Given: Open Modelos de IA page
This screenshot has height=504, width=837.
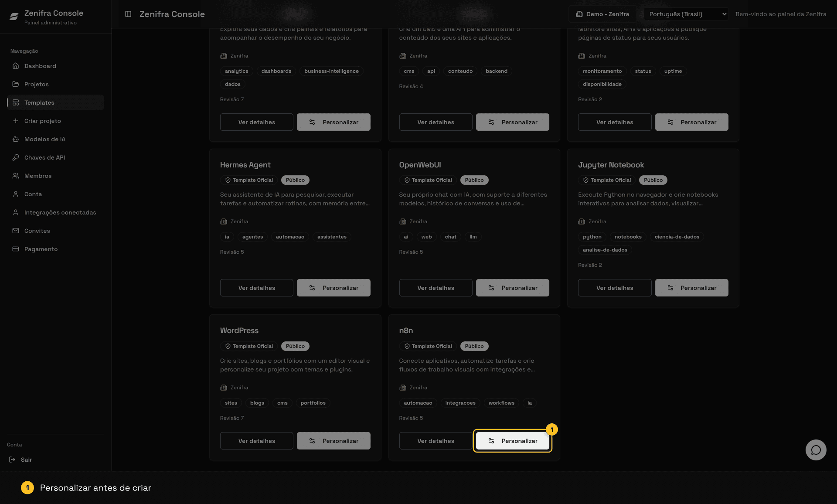Looking at the screenshot, I should tap(55, 139).
